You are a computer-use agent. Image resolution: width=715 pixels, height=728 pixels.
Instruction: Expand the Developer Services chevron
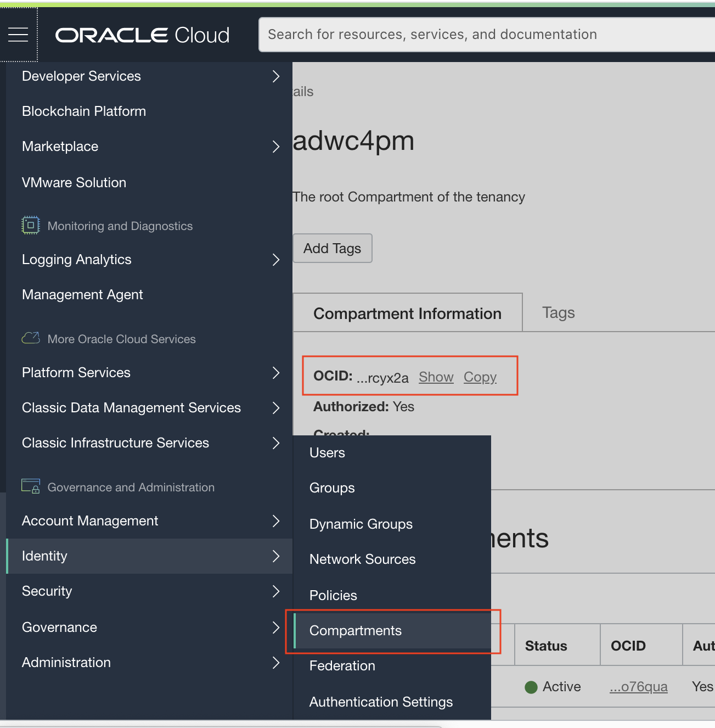[276, 76]
